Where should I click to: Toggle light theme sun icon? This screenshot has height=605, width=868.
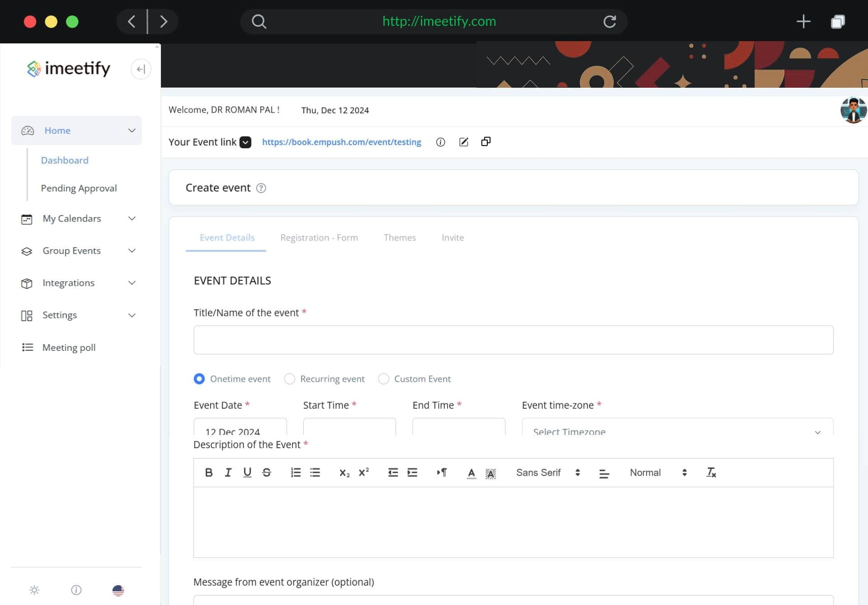(x=34, y=590)
